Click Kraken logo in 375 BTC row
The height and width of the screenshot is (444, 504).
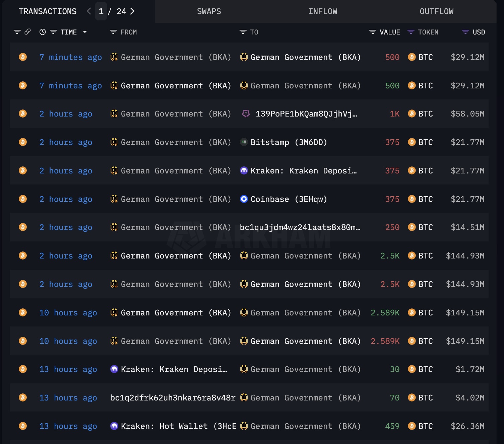[244, 170]
